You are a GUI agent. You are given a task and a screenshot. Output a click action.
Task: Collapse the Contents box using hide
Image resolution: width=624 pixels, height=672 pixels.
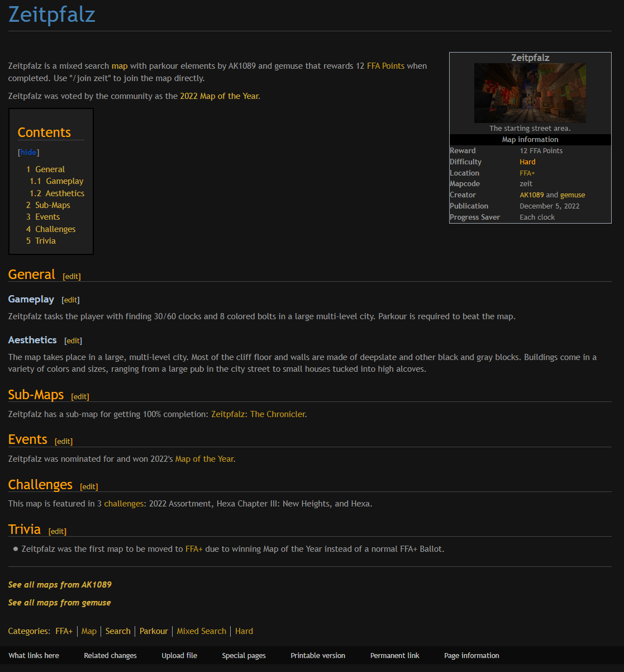28,153
